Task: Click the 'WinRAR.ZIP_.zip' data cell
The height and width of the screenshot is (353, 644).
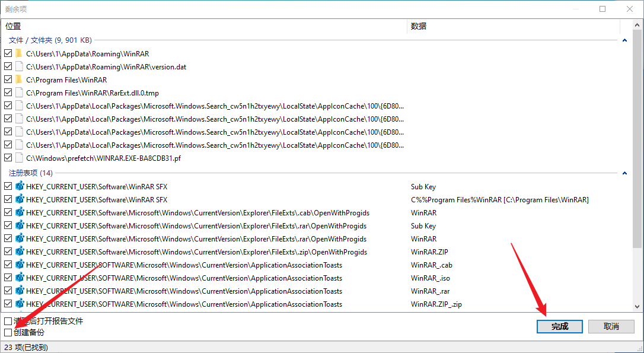Action: click(436, 304)
